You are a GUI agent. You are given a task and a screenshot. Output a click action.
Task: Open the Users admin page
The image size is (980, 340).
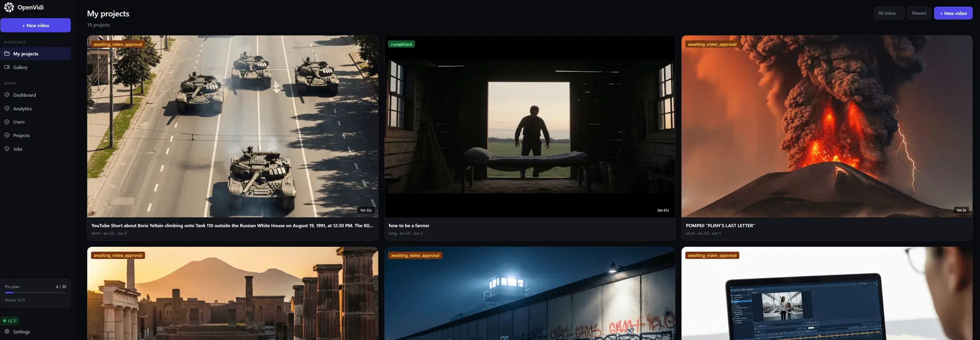35,122
